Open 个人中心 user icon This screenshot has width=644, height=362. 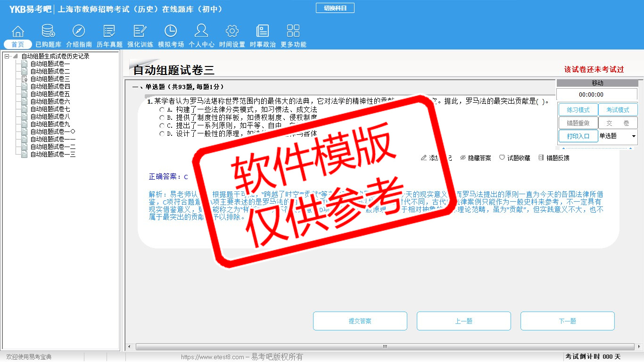pyautogui.click(x=201, y=31)
